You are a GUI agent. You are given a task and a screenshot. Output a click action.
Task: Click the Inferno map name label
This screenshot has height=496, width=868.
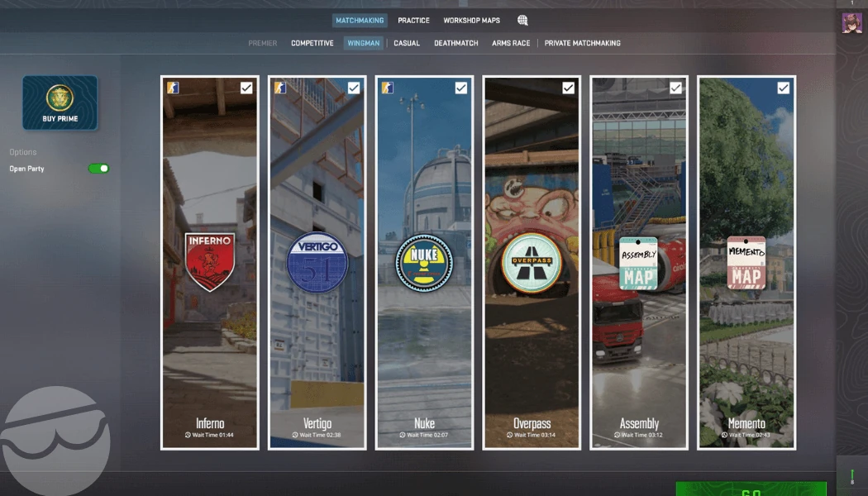[x=210, y=423]
